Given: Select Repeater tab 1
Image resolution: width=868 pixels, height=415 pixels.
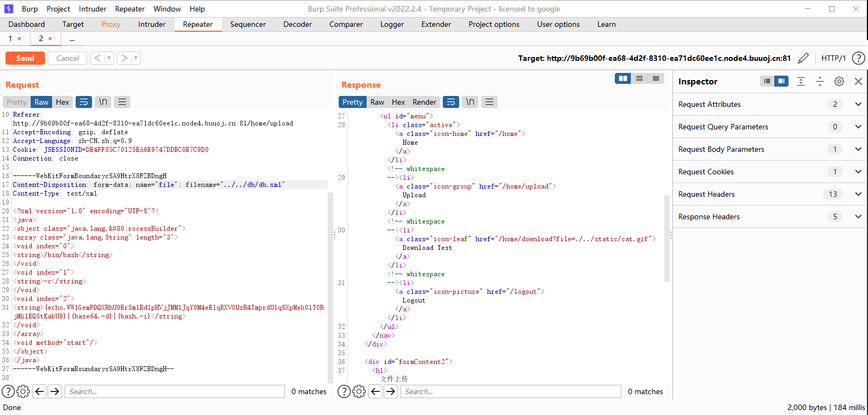Looking at the screenshot, I should pos(10,38).
